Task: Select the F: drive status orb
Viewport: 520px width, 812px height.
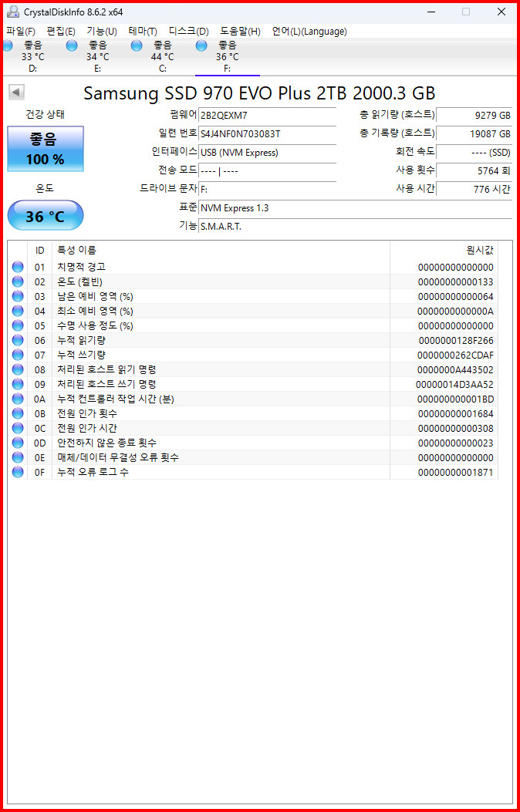Action: tap(201, 46)
